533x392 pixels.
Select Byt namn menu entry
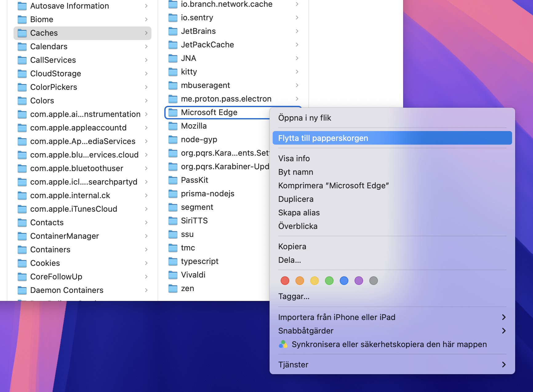[392, 172]
